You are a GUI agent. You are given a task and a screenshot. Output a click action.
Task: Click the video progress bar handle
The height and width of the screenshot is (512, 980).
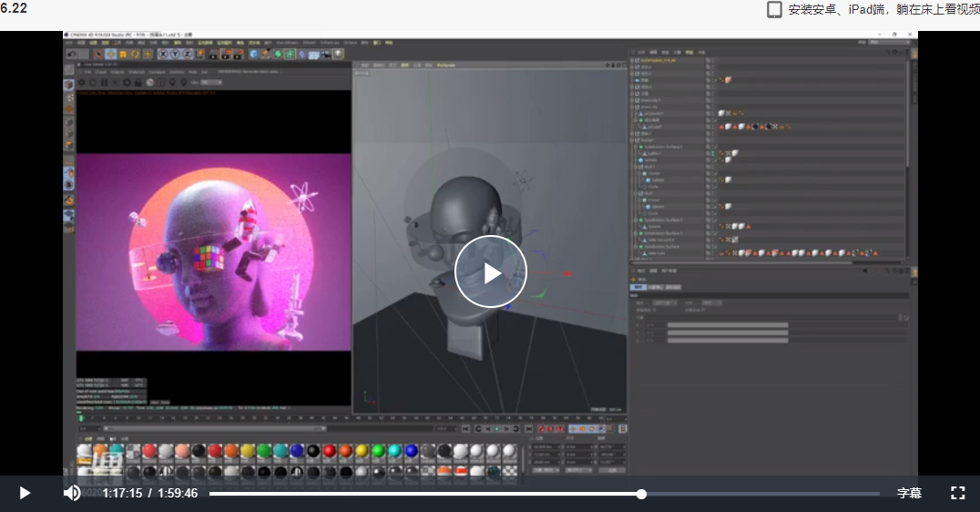pyautogui.click(x=641, y=494)
